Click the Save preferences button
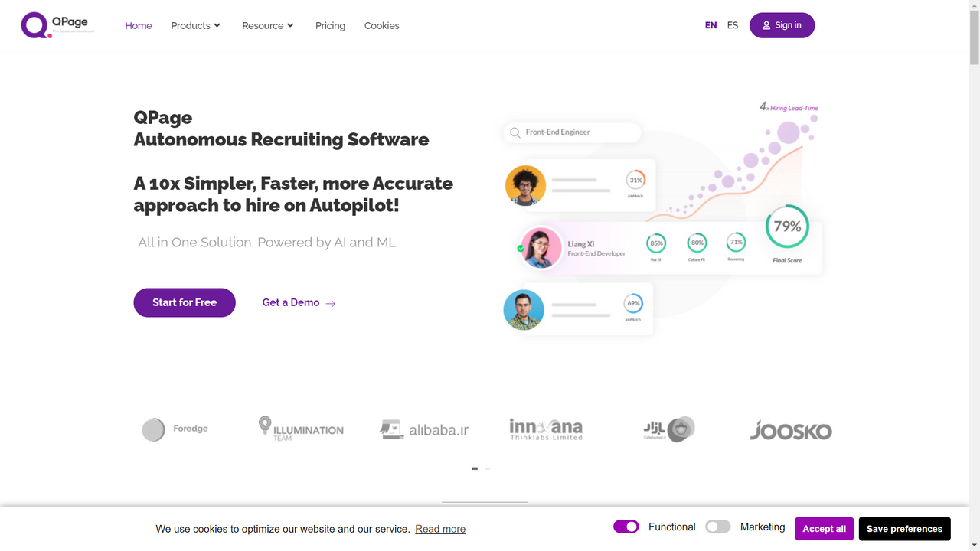Screen dimensions: 980x551 (904, 529)
